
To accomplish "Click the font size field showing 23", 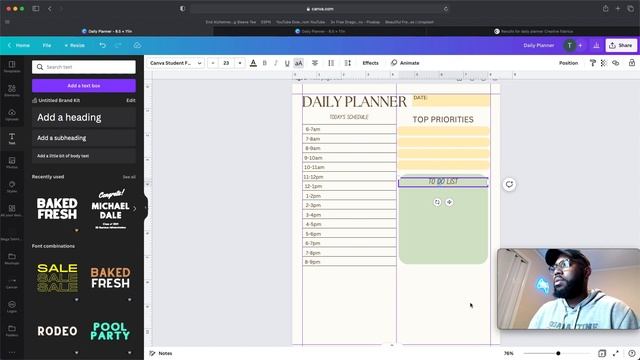I will click(x=226, y=63).
